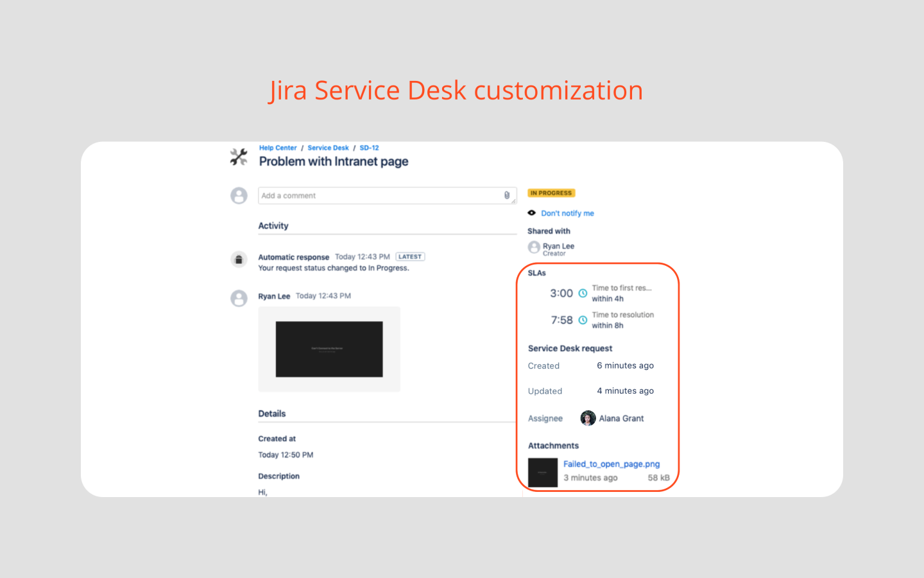Click the IN PROGRESS status badge
The width and height of the screenshot is (924, 578).
[x=551, y=193]
